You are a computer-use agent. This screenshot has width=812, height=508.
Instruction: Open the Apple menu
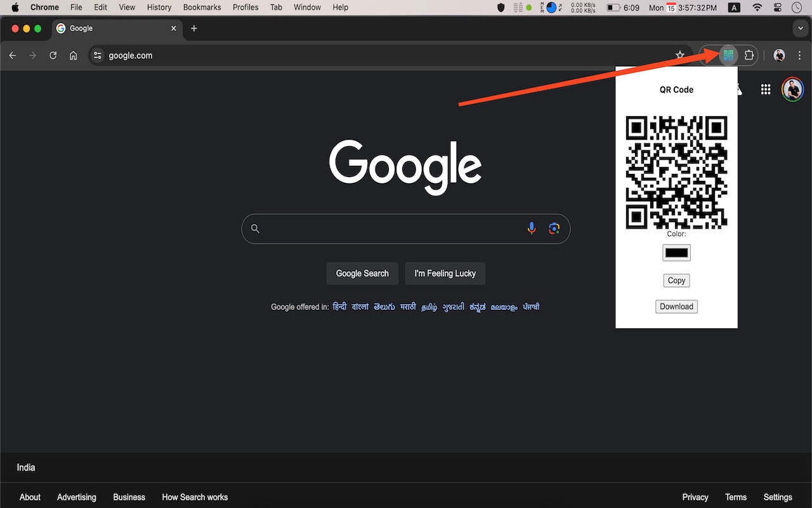pos(15,8)
